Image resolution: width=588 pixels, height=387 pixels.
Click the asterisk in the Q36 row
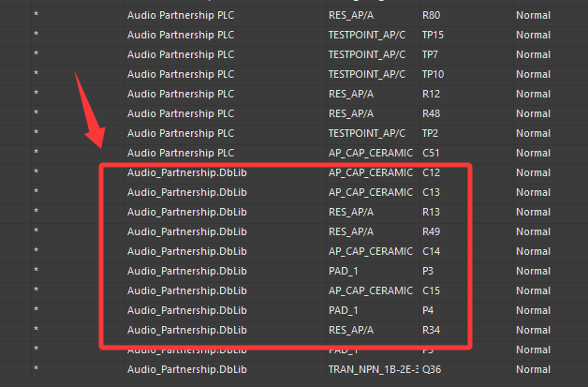[x=36, y=368]
